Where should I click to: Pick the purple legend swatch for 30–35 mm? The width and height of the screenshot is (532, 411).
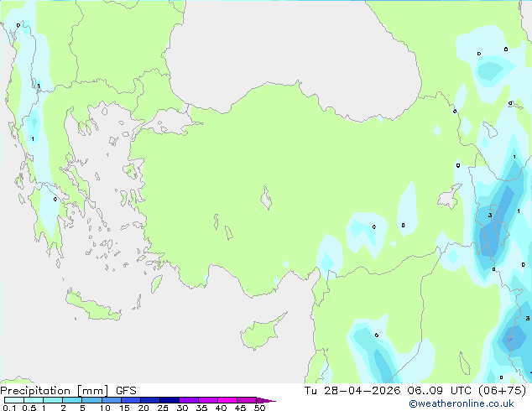tap(188, 400)
